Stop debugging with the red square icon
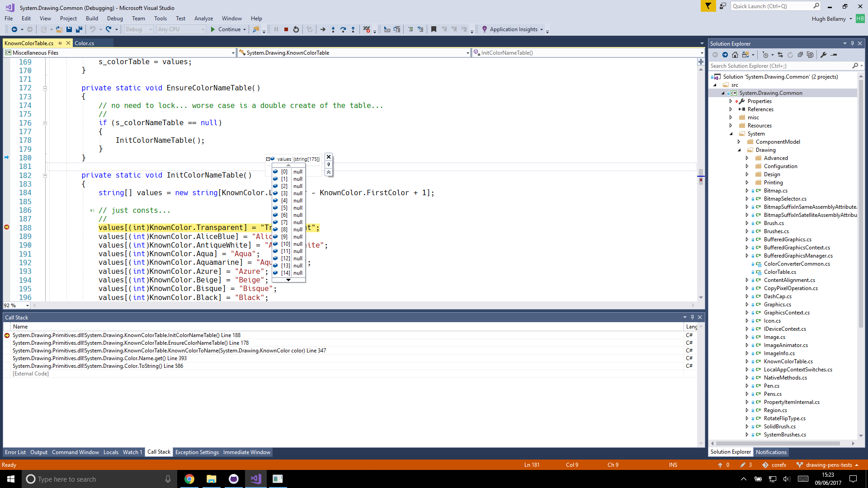This screenshot has width=868, height=488. pyautogui.click(x=286, y=29)
